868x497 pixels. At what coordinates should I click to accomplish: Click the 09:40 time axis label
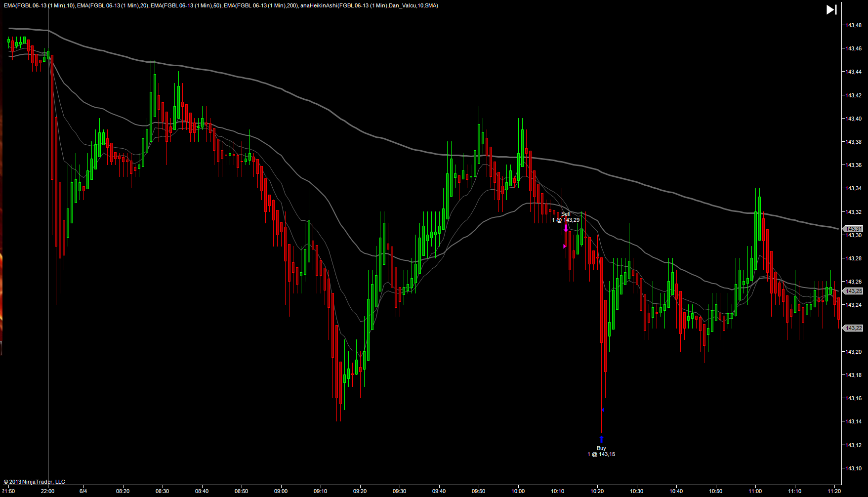439,491
